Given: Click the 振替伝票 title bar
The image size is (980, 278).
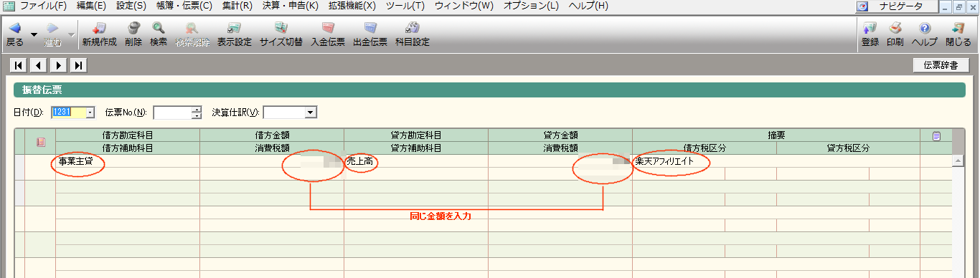Looking at the screenshot, I should tap(489, 90).
